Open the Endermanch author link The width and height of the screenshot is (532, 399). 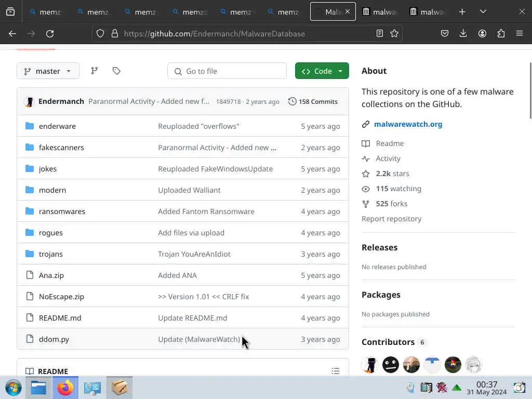[x=61, y=101]
